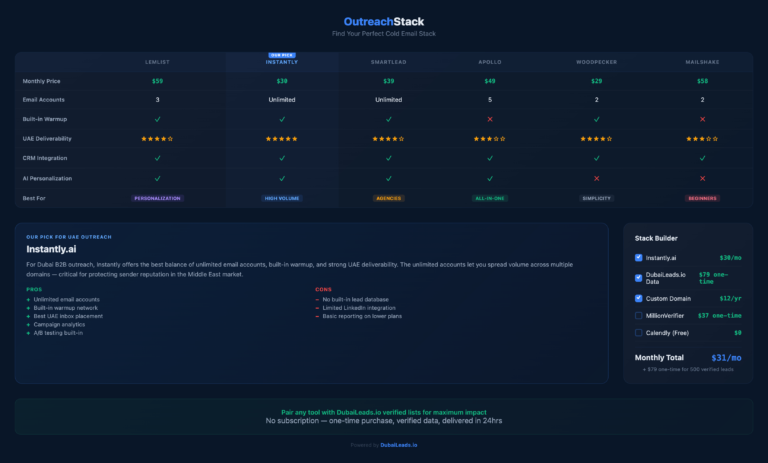The height and width of the screenshot is (463, 768).
Task: Click the HIGH VOLUME badge under Instantly
Action: pyautogui.click(x=282, y=198)
